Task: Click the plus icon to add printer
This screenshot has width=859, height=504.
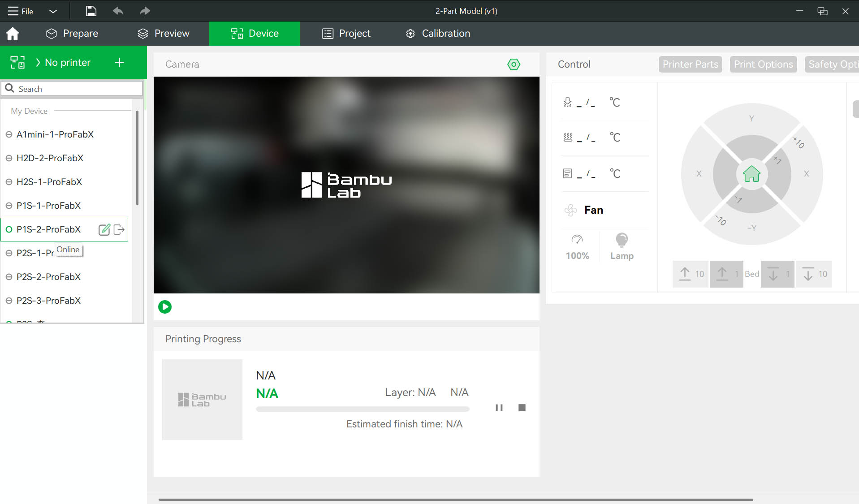Action: tap(119, 63)
